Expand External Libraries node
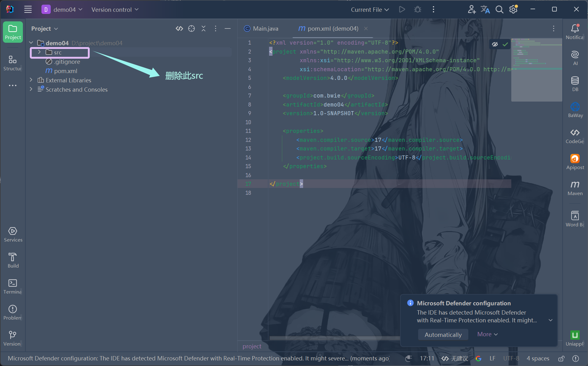588x366 pixels. (x=31, y=80)
